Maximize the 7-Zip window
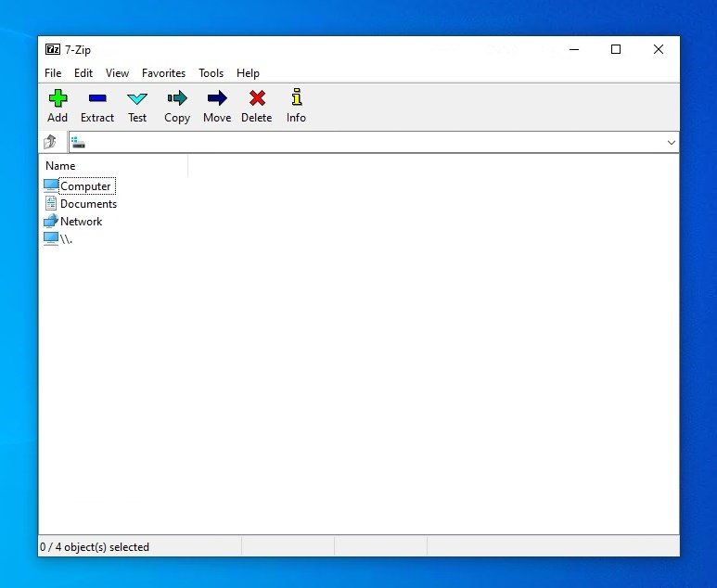 [616, 49]
